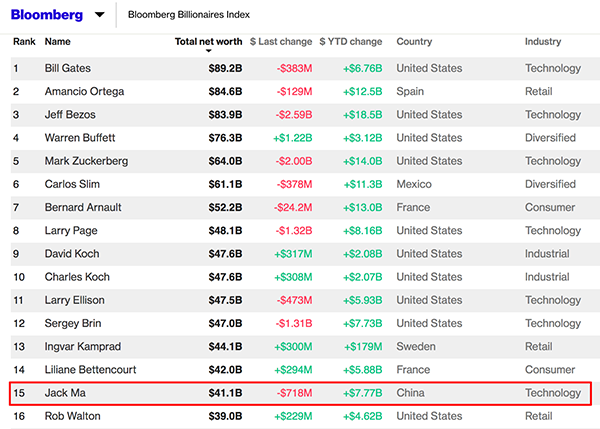
Task: Select Carlos Slim net worth $61.1B
Action: pos(225,184)
